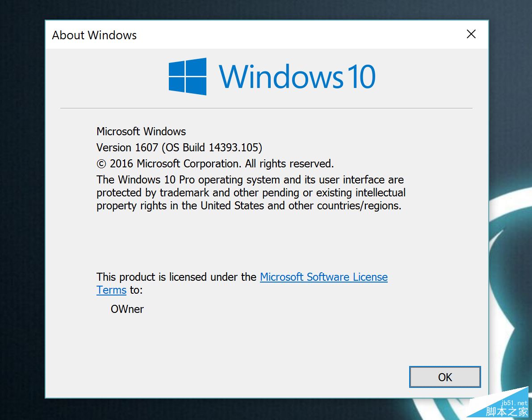Click the Version 1607 OS Build line

pos(179,147)
